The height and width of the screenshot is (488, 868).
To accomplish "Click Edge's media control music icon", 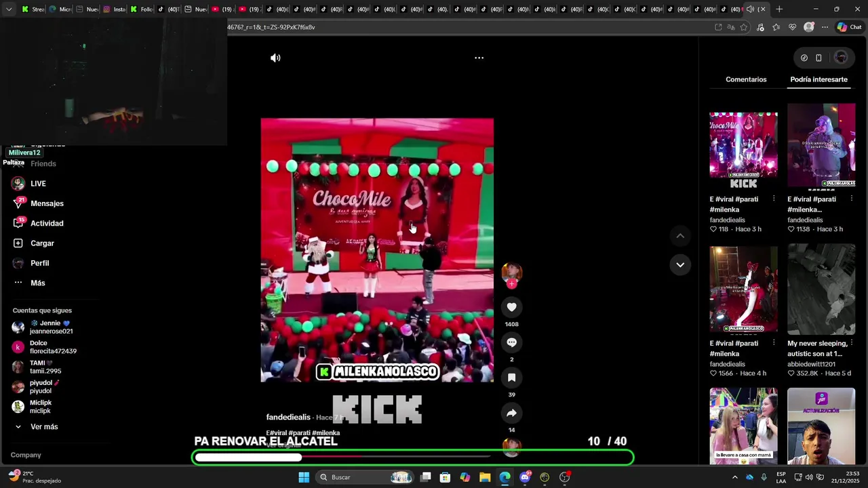I will [760, 27].
